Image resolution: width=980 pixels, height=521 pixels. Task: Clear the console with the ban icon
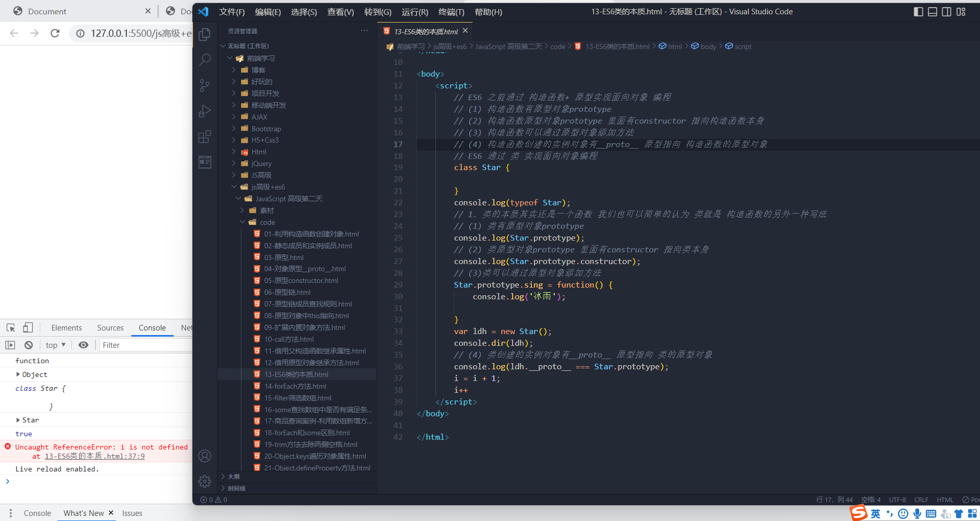(29, 345)
